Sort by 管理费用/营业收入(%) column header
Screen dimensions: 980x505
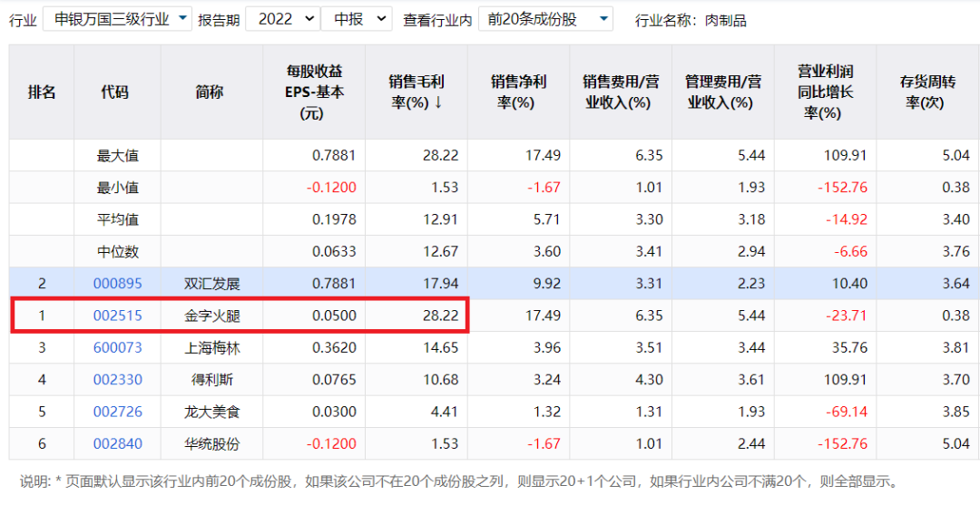(723, 92)
